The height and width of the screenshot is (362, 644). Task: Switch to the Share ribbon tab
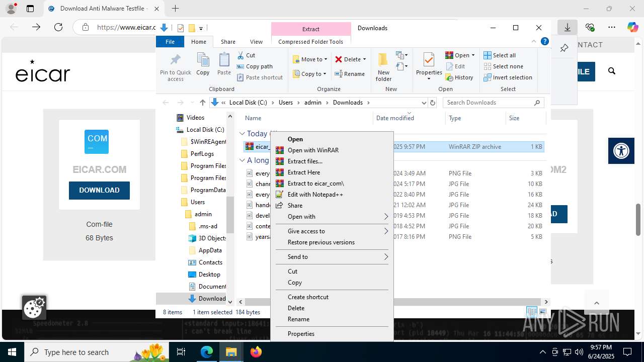coord(228,42)
